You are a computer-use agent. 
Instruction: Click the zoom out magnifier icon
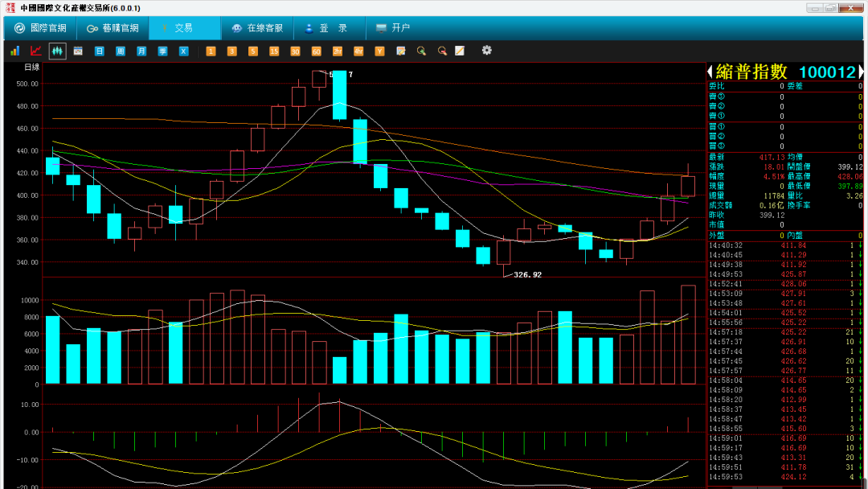pyautogui.click(x=442, y=51)
